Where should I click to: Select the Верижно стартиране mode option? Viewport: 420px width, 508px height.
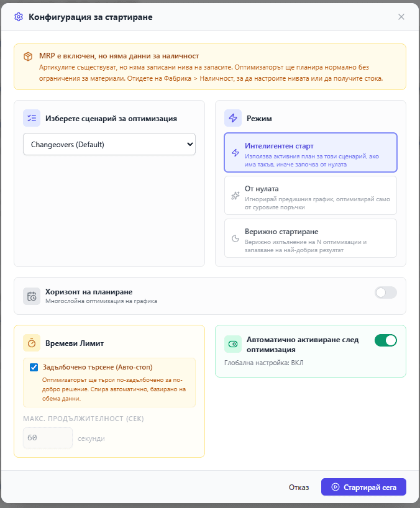(311, 239)
